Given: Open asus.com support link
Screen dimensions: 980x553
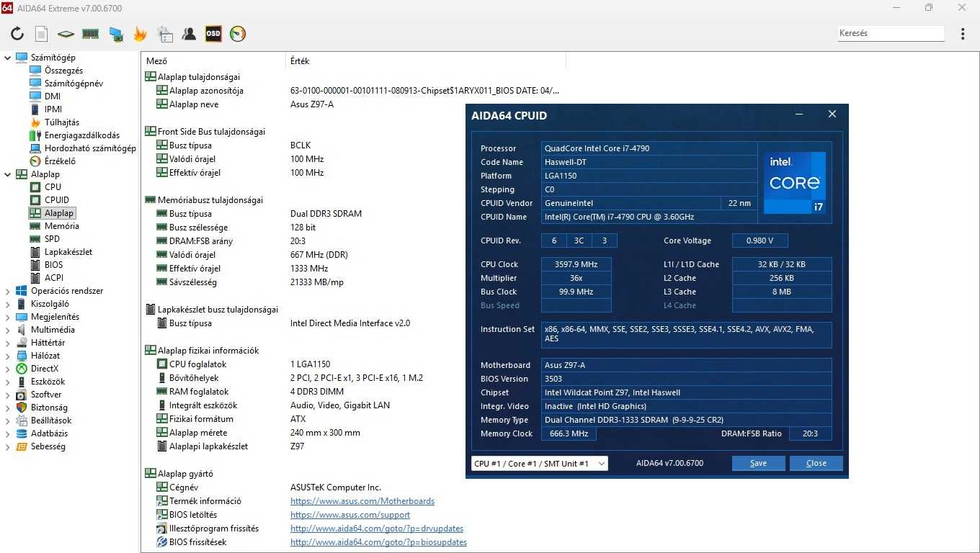Looking at the screenshot, I should click(x=350, y=515).
